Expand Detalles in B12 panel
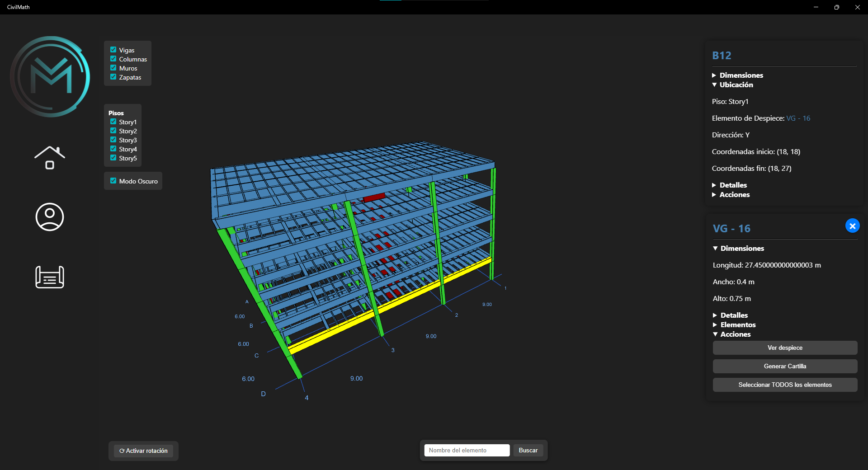 coord(729,185)
